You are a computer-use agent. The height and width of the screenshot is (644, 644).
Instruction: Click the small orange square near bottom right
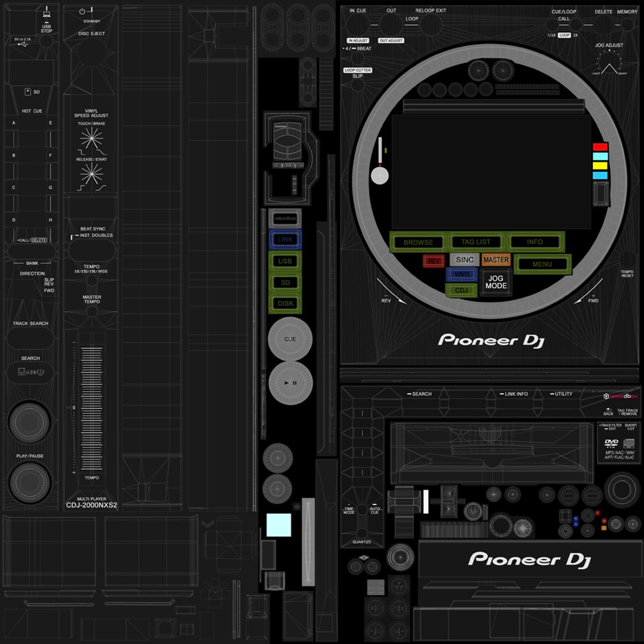point(603,528)
